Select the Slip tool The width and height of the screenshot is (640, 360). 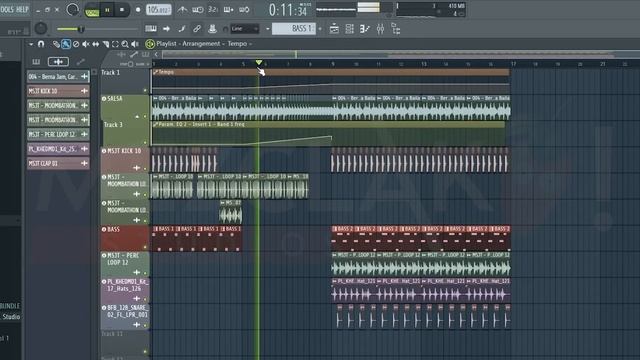96,44
